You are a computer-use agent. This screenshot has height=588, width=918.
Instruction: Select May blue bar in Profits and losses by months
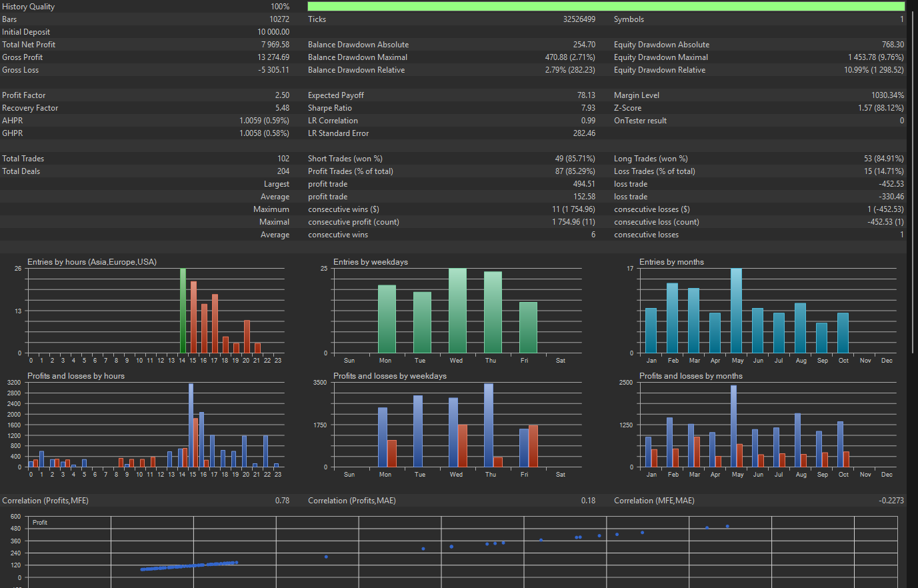click(x=733, y=426)
